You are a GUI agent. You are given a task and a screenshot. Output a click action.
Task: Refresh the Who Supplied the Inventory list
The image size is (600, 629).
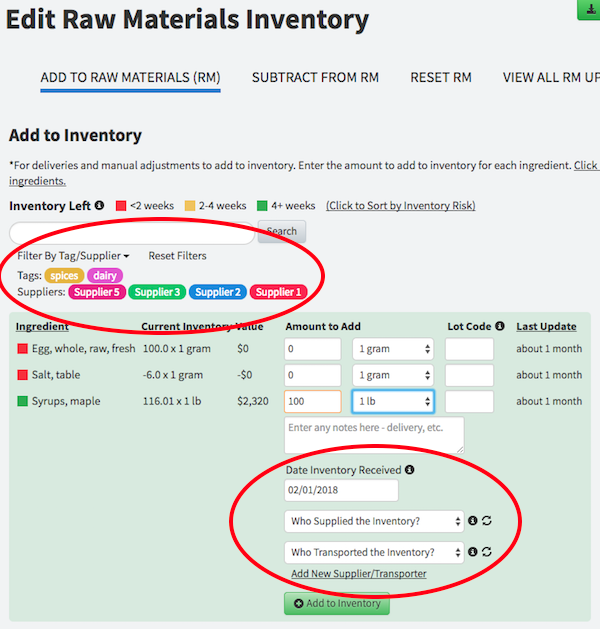(487, 522)
